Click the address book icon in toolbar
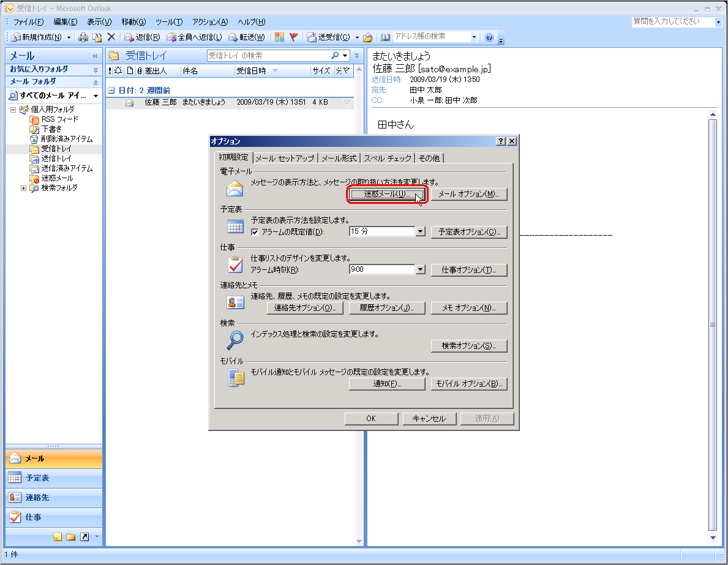The height and width of the screenshot is (565, 728). click(385, 37)
